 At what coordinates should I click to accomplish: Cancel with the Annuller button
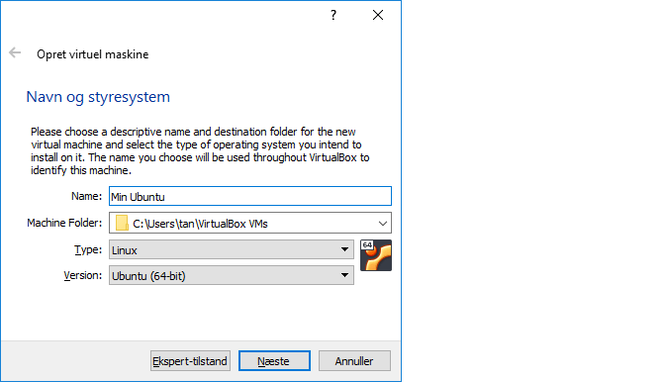(354, 361)
